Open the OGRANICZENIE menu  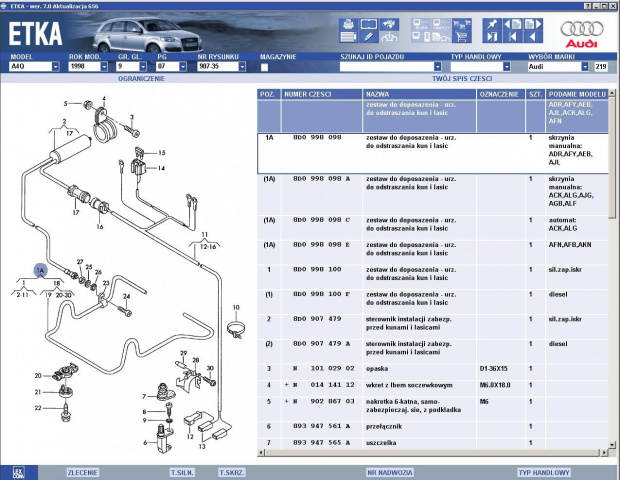[141, 79]
